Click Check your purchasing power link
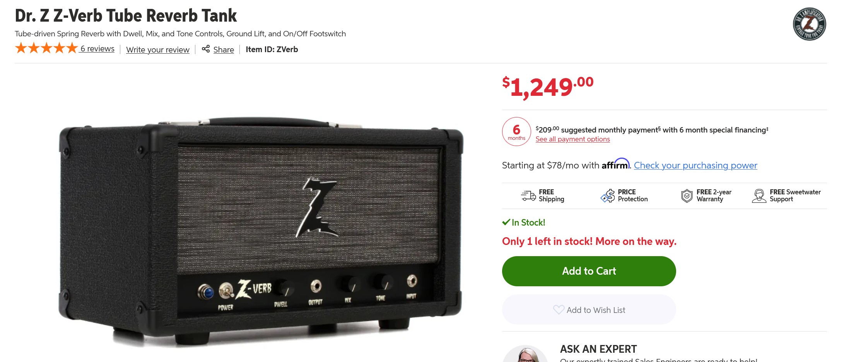 tap(695, 165)
